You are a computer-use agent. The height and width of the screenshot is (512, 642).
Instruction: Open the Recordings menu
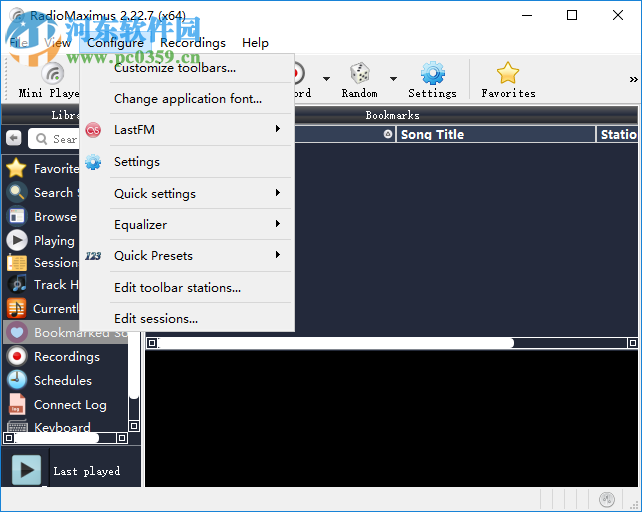pos(193,43)
